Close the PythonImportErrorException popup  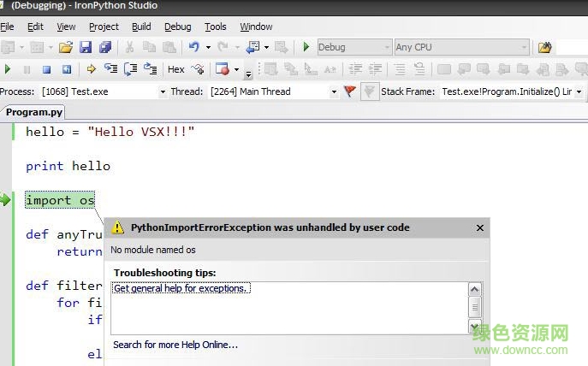(479, 227)
